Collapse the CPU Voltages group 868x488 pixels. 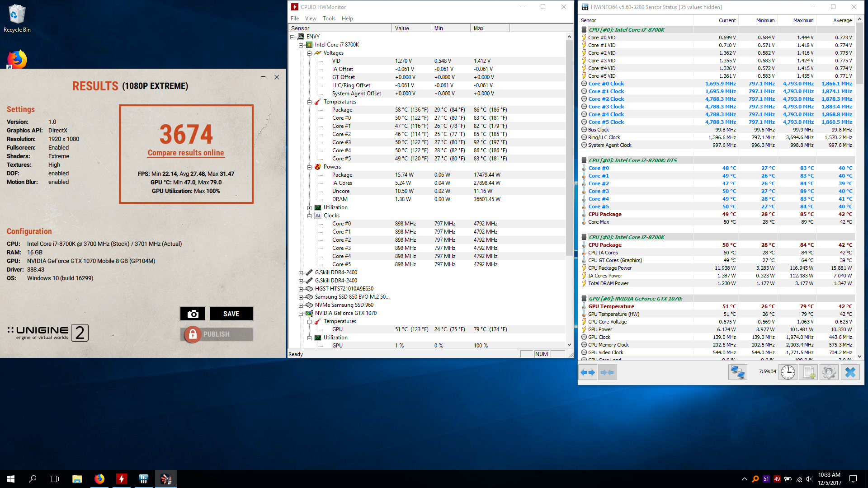(x=309, y=53)
